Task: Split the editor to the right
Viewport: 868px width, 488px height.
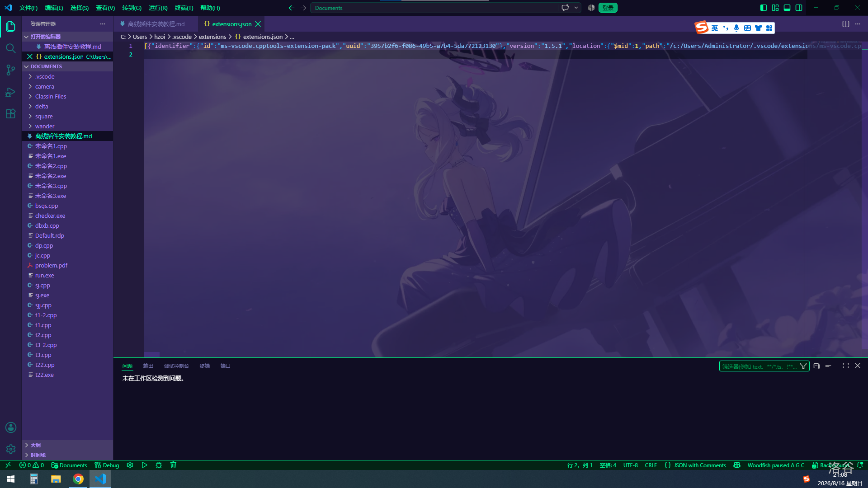Action: pyautogui.click(x=846, y=24)
